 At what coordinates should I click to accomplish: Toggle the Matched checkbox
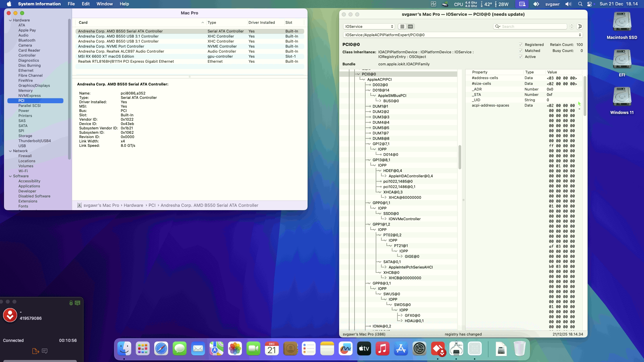coord(521,51)
